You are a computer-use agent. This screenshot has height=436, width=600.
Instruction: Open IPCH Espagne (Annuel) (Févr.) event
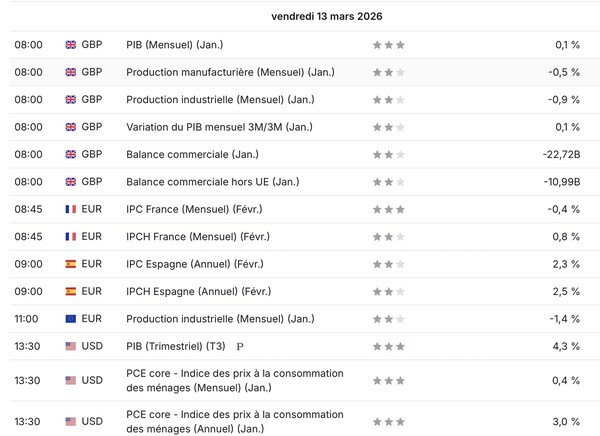[x=199, y=292]
